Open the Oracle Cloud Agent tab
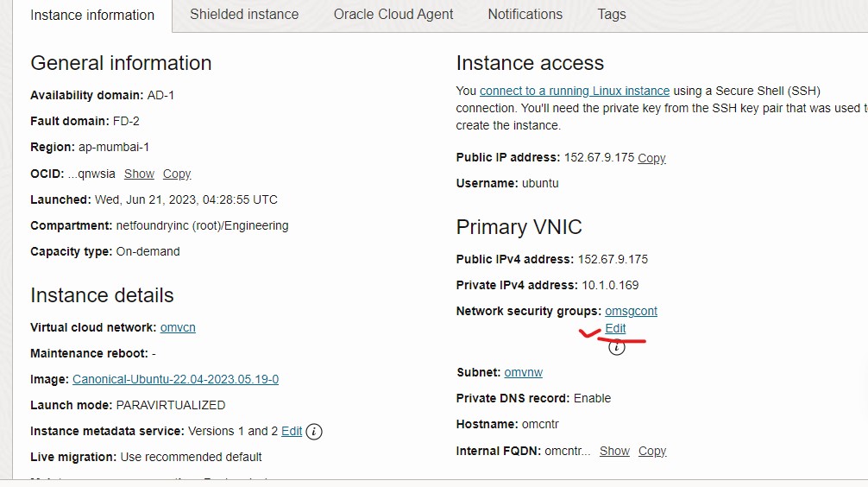This screenshot has height=487, width=868. (x=393, y=15)
